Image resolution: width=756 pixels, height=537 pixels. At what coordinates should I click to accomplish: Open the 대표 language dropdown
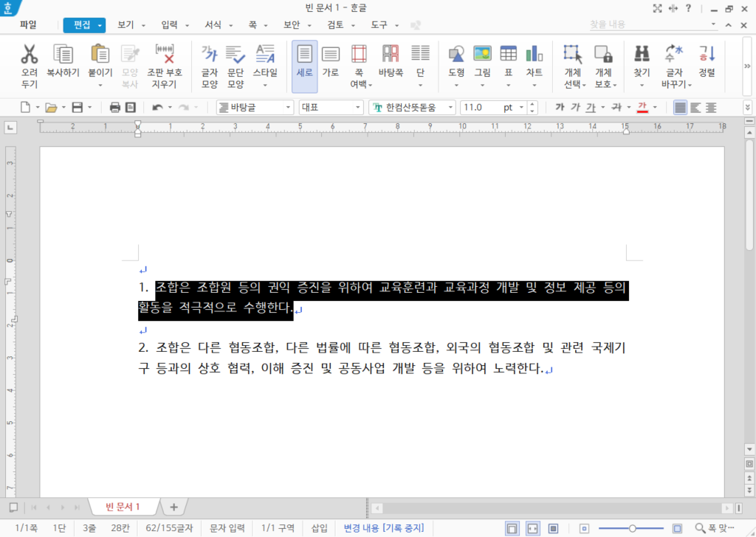(358, 108)
